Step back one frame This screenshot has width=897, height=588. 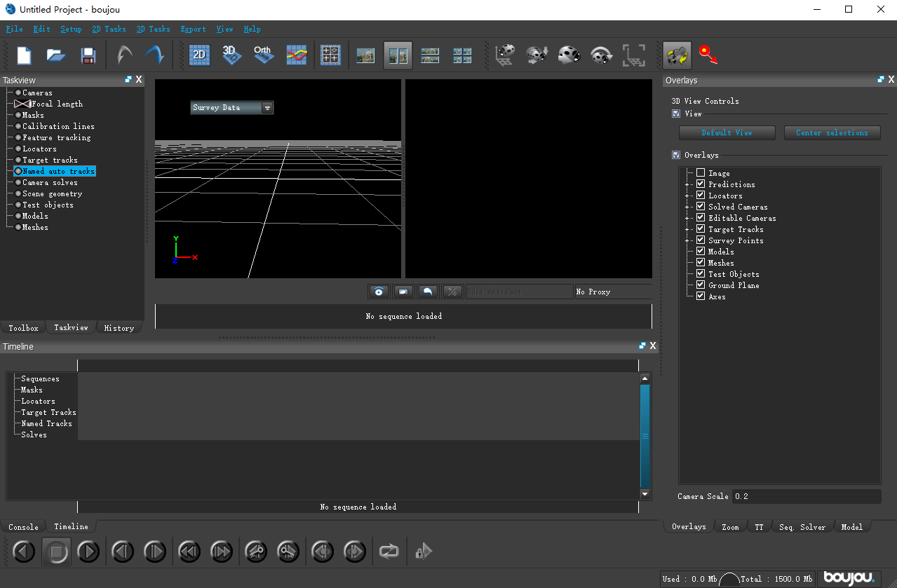point(123,552)
